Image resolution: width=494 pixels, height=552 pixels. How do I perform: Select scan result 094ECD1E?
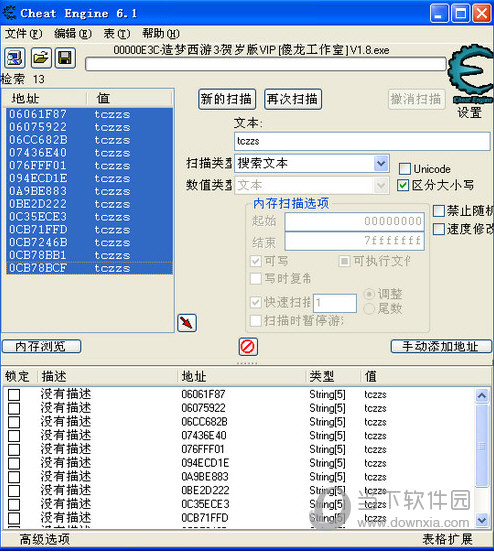click(x=89, y=178)
